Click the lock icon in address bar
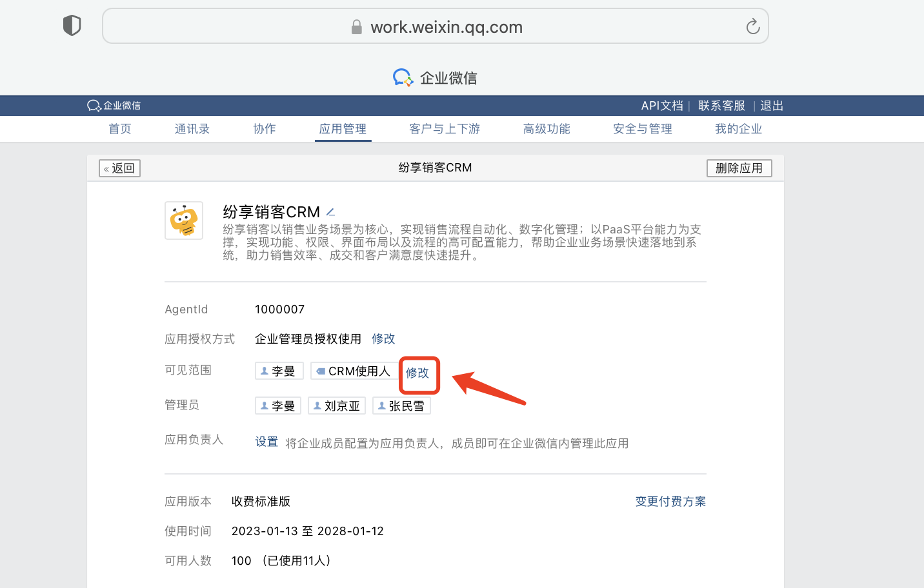The width and height of the screenshot is (924, 588). tap(356, 27)
